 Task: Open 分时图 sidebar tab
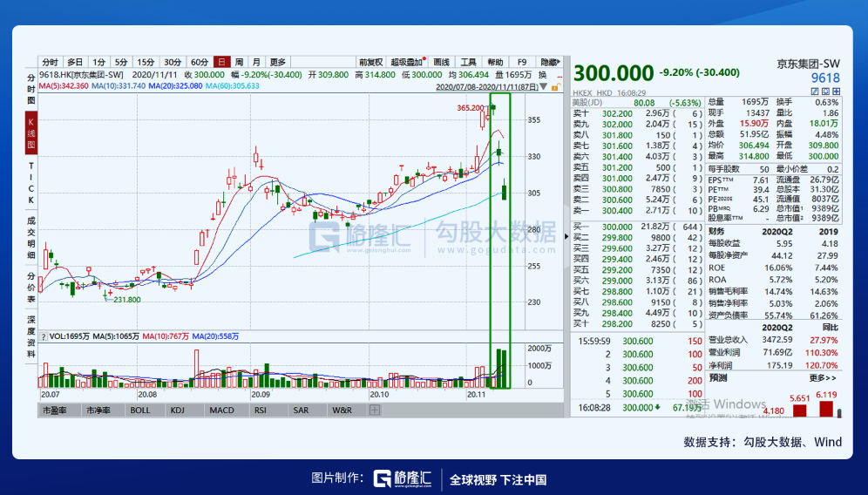(x=31, y=89)
